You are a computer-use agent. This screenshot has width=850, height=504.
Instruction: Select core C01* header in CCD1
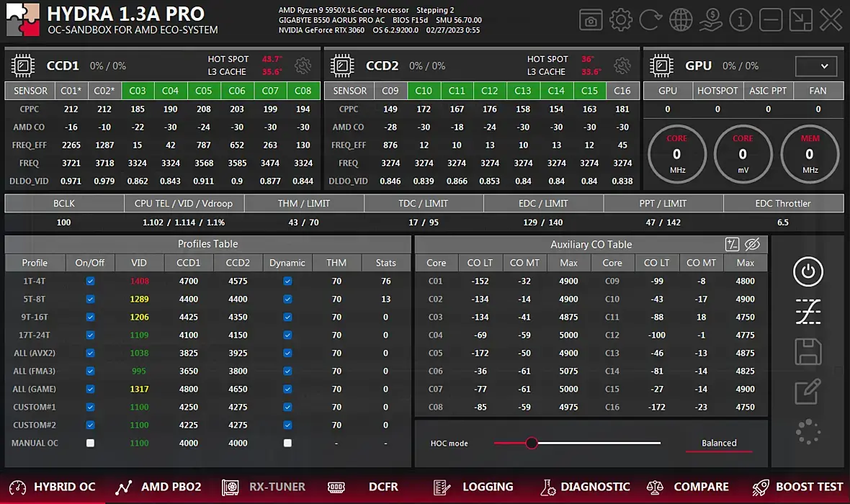[71, 91]
